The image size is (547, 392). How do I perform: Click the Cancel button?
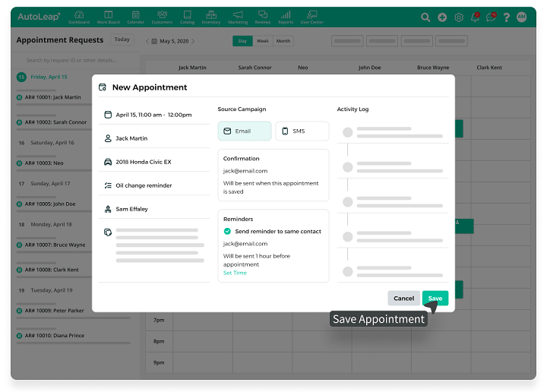coord(403,299)
